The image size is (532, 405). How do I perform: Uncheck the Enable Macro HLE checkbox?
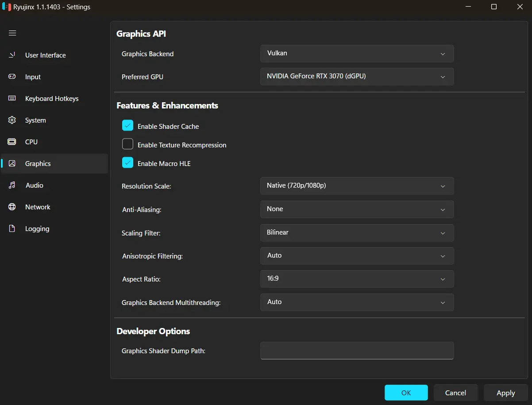click(127, 163)
